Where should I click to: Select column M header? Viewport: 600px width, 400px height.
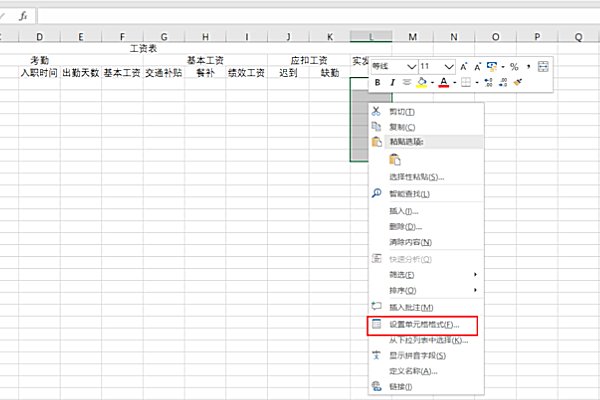click(412, 37)
